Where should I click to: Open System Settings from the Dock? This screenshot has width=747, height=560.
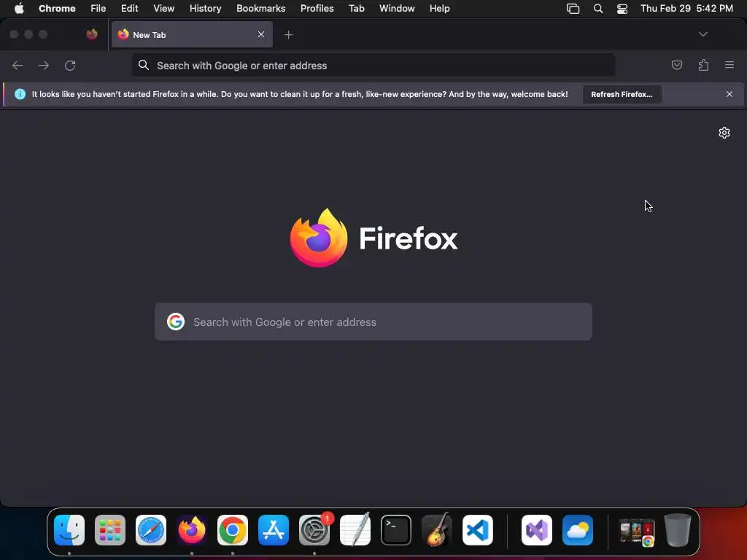click(314, 530)
